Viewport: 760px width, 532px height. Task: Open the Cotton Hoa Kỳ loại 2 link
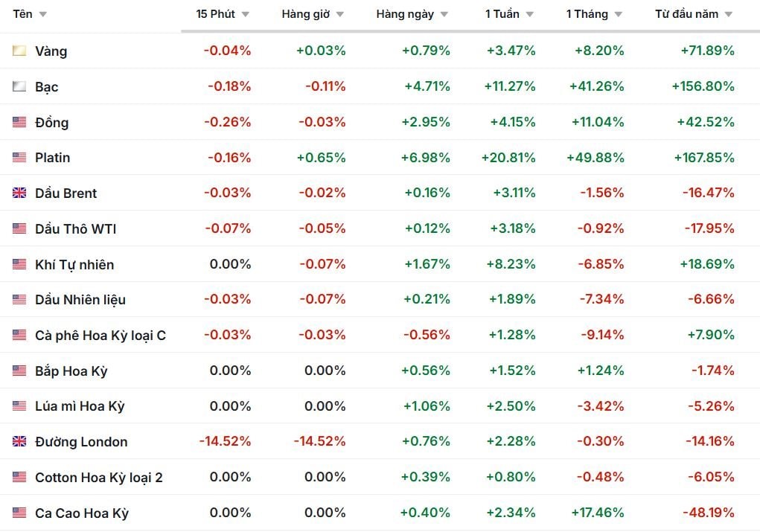click(98, 478)
